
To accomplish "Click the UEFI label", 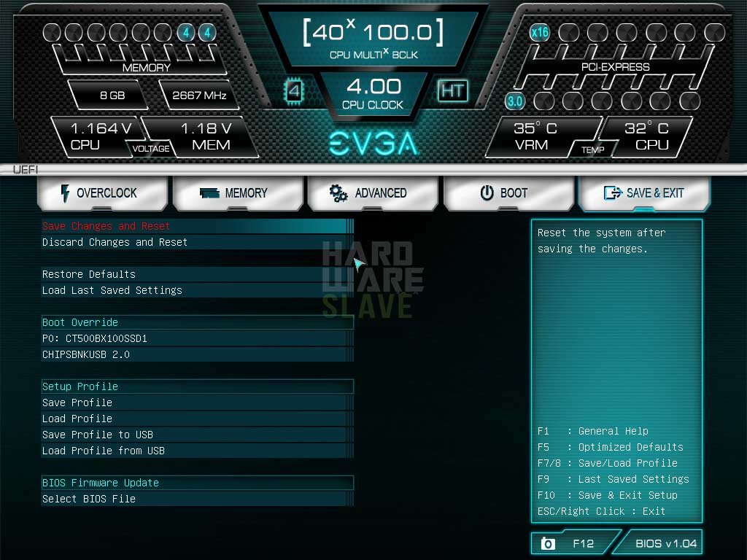I will 26,169.
